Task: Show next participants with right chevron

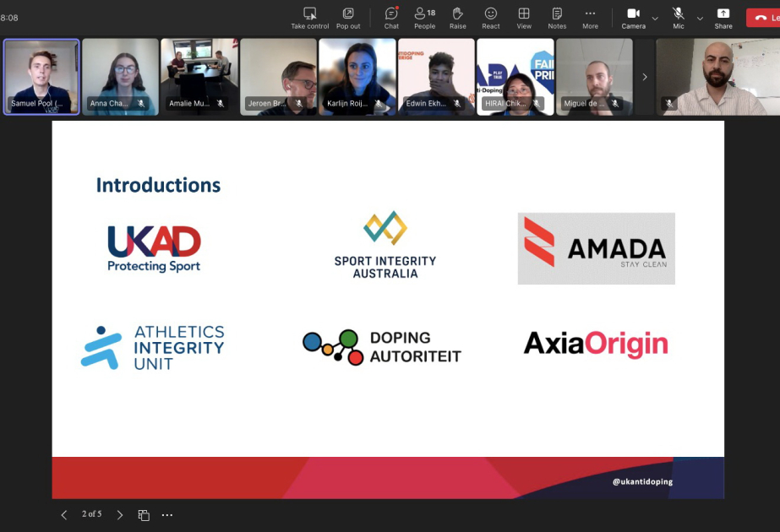Action: pyautogui.click(x=645, y=77)
